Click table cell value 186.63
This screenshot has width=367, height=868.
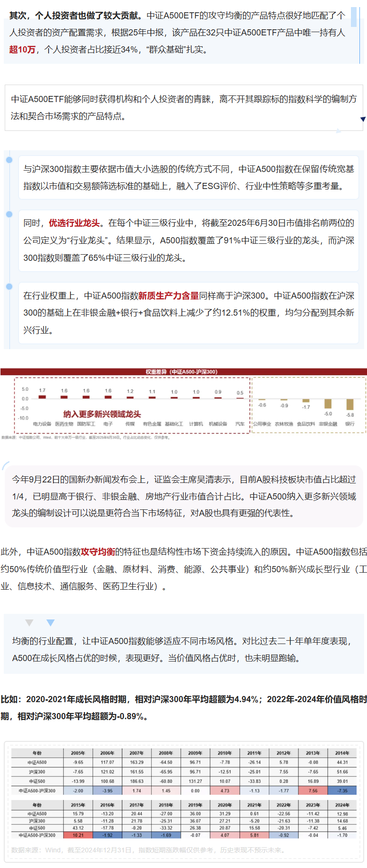pos(137,781)
